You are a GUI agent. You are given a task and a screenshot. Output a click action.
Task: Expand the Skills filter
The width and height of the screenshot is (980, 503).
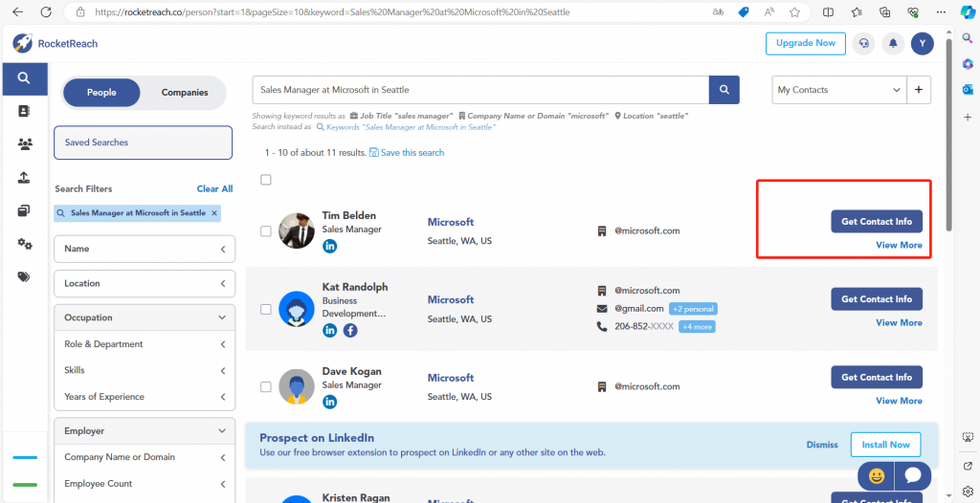[x=145, y=370]
